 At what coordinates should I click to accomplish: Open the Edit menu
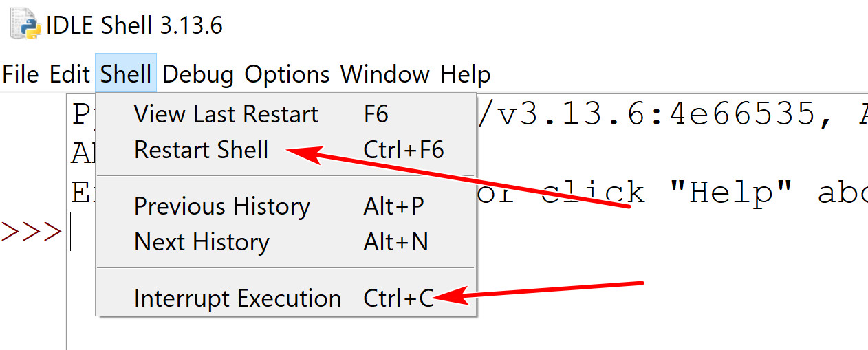tap(69, 74)
